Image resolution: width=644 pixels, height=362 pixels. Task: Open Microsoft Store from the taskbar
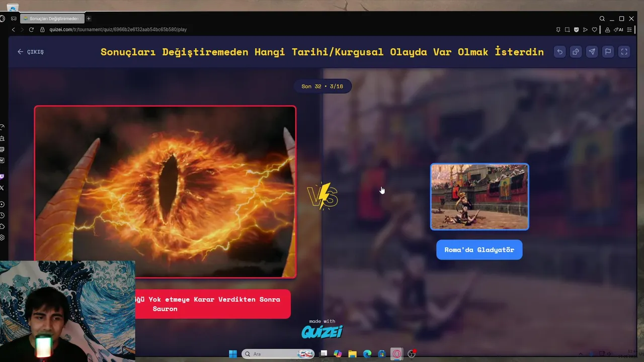click(382, 354)
